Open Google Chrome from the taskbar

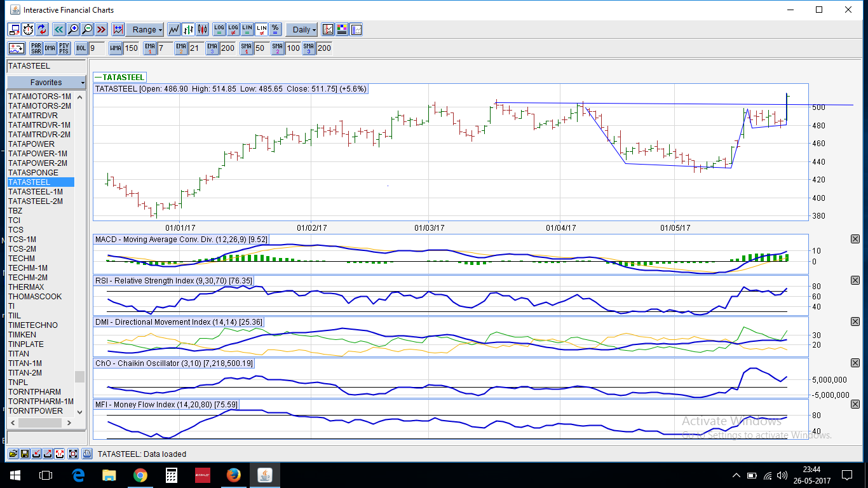[140, 475]
